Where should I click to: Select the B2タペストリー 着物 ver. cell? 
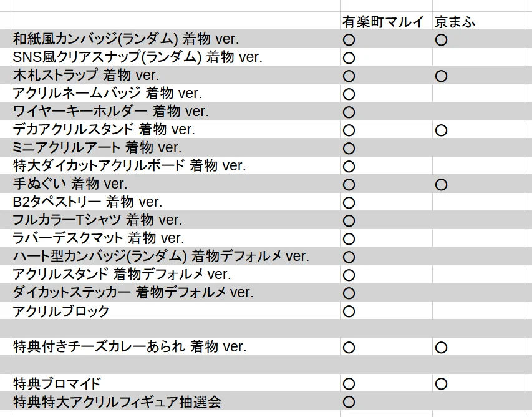(x=175, y=202)
